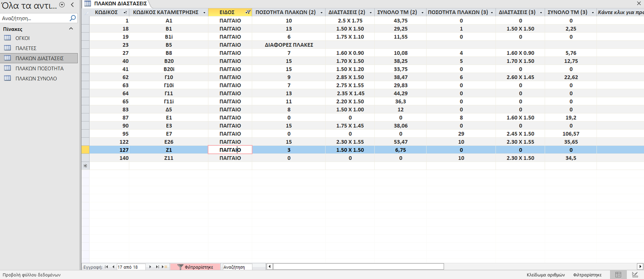Click the horizontal scrollbar left arrow

pyautogui.click(x=270, y=267)
